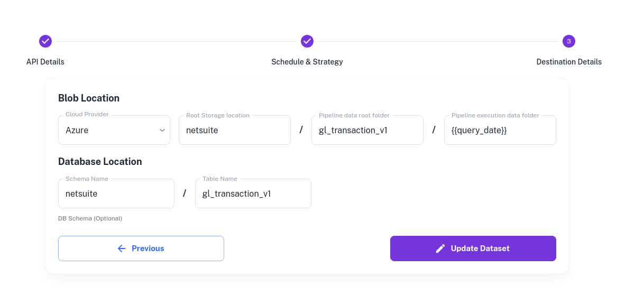Image resolution: width=644 pixels, height=304 pixels.
Task: Click the Database Location section heading
Action: [x=100, y=162]
